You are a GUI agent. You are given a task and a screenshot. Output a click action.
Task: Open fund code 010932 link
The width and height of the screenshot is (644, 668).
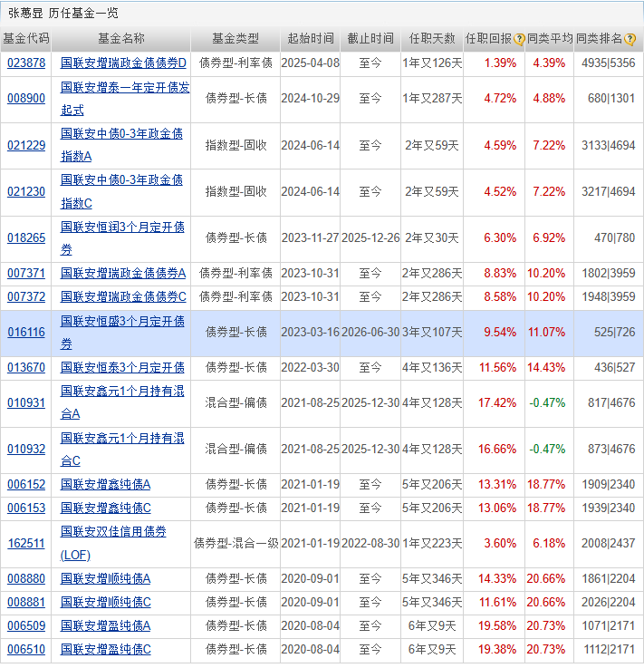coord(26,449)
